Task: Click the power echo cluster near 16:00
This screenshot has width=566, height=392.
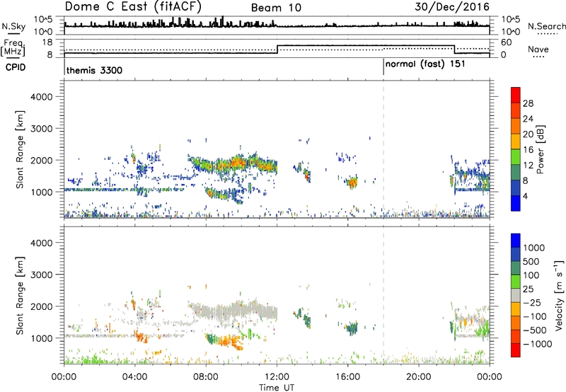Action: [352, 182]
